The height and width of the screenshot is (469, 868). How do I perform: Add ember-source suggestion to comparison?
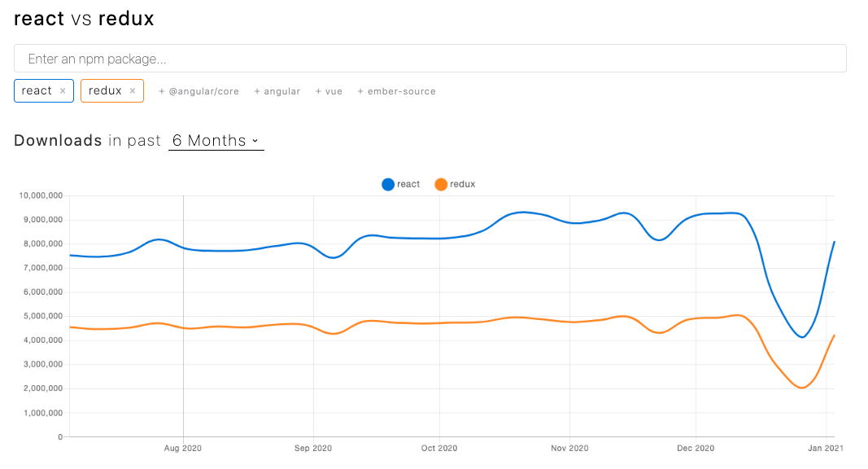click(x=396, y=91)
